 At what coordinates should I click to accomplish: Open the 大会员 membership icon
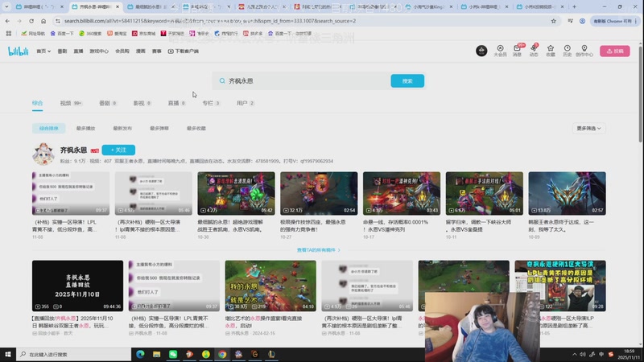click(500, 51)
